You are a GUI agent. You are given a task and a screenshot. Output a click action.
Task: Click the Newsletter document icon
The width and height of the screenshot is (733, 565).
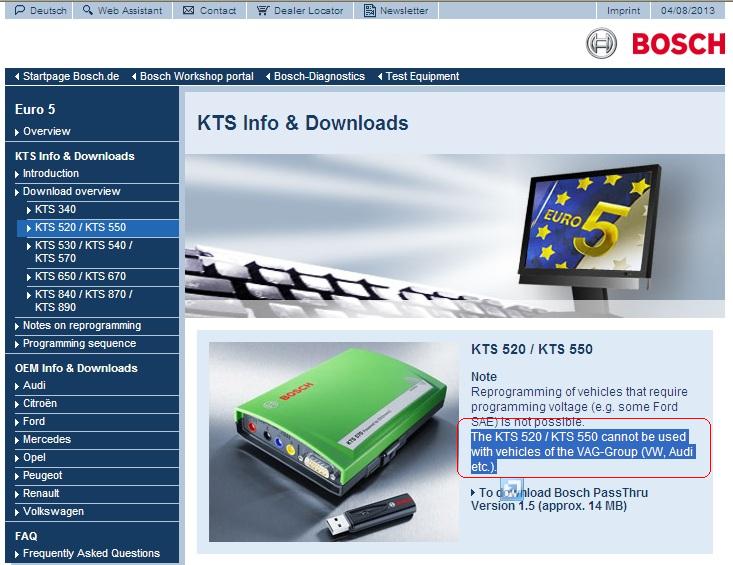pos(370,11)
